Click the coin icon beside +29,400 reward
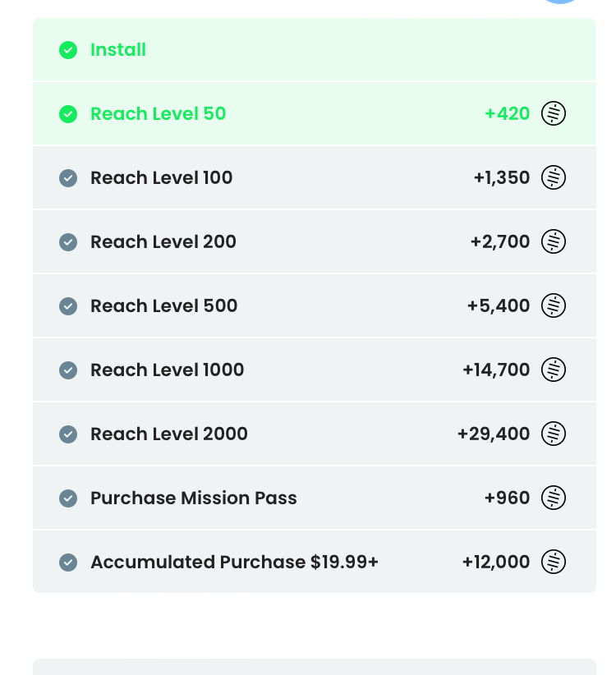The image size is (616, 675). point(554,434)
